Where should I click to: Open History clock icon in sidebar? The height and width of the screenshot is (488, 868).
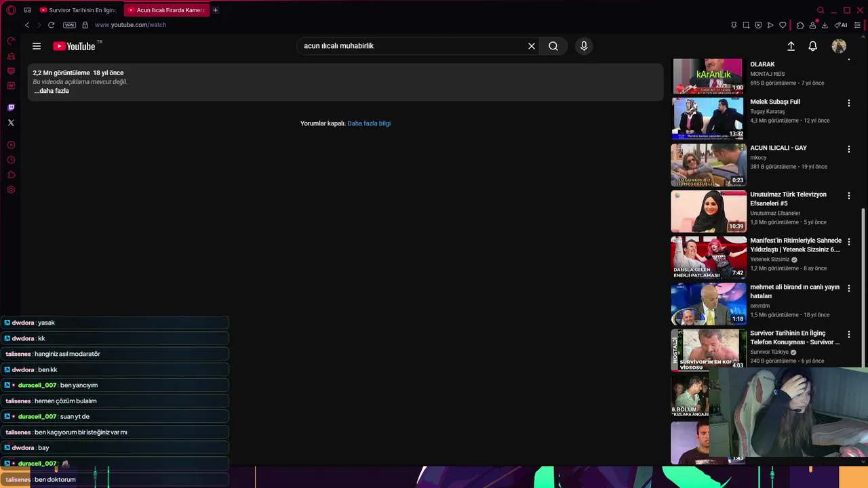(x=11, y=160)
